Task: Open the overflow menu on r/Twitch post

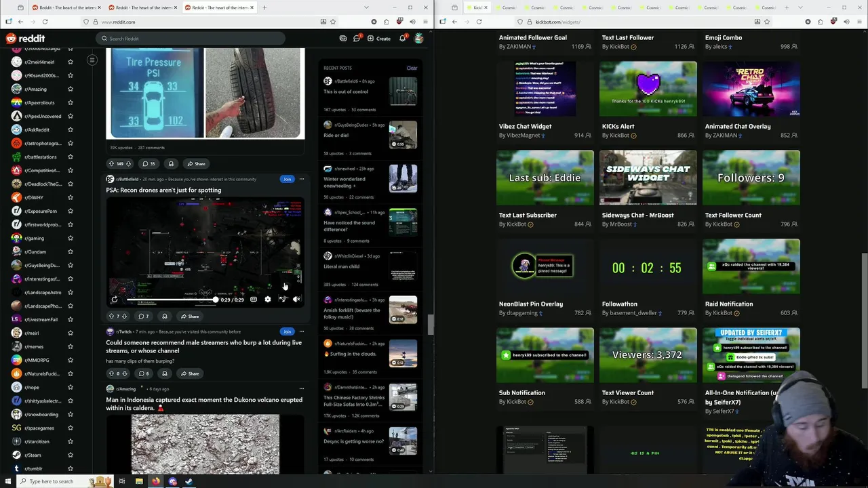Action: point(302,331)
